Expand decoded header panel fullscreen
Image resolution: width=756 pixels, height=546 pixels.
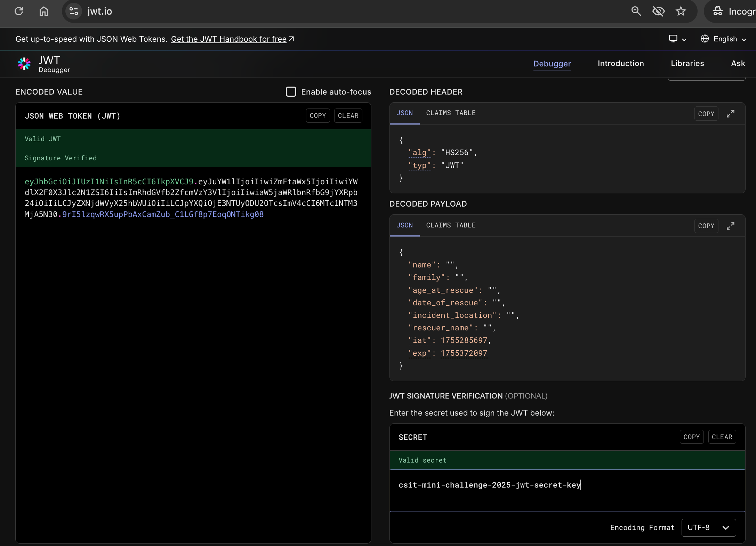(731, 114)
